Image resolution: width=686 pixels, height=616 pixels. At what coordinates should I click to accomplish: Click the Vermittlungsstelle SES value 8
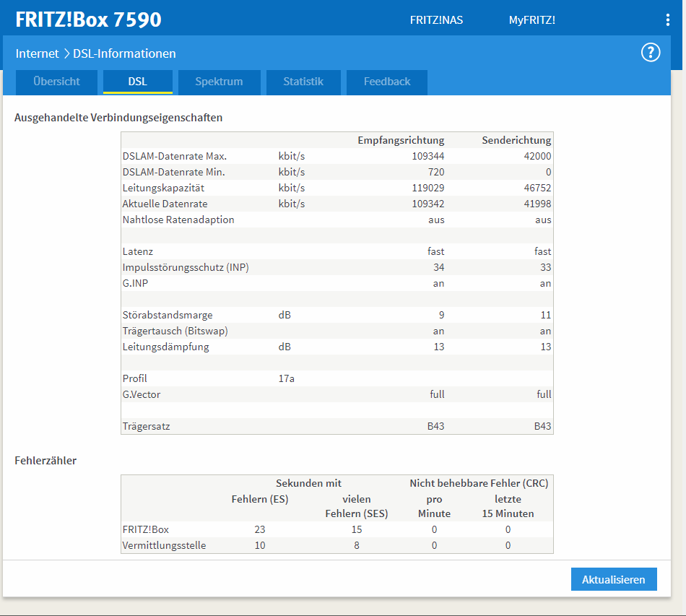[357, 545]
